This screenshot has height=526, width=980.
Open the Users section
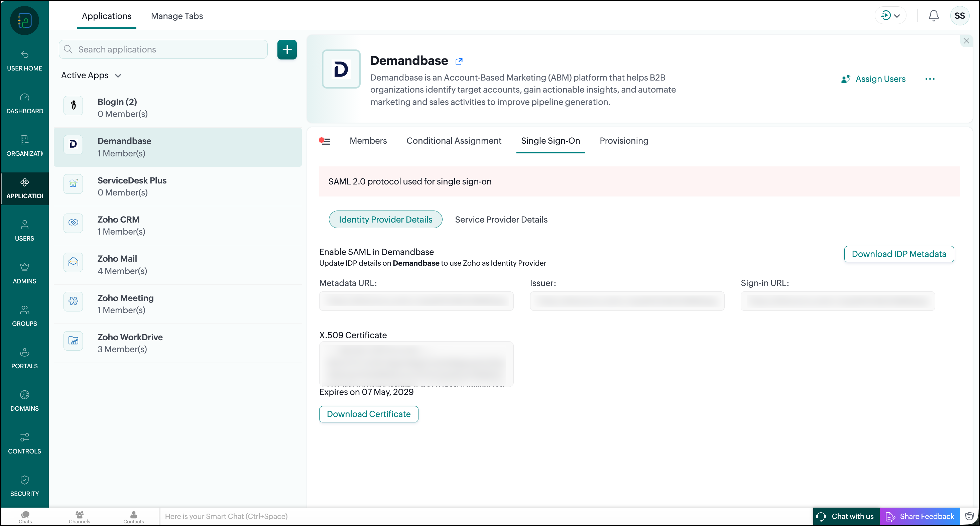pyautogui.click(x=24, y=231)
